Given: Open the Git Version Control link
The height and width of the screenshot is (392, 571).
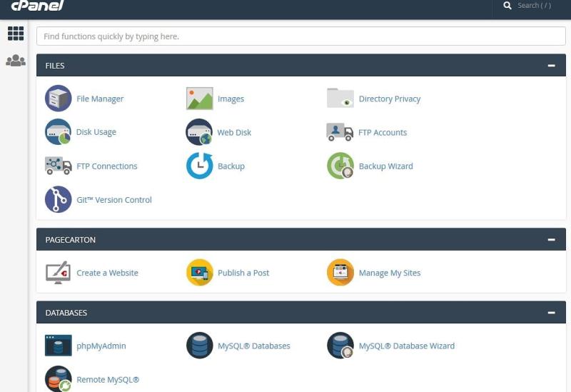Looking at the screenshot, I should [114, 200].
